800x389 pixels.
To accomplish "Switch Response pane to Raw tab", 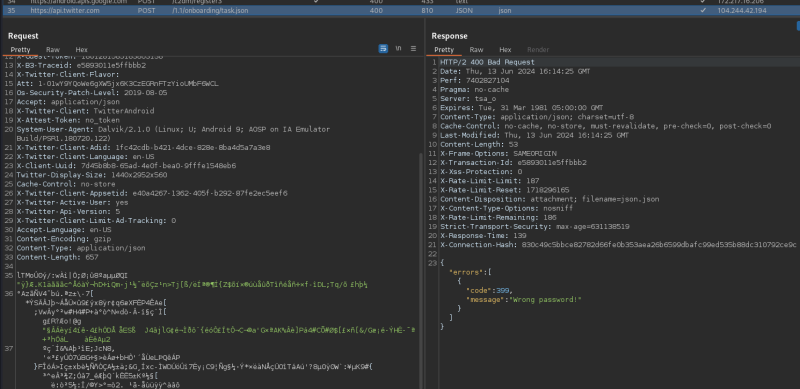I will (x=477, y=50).
